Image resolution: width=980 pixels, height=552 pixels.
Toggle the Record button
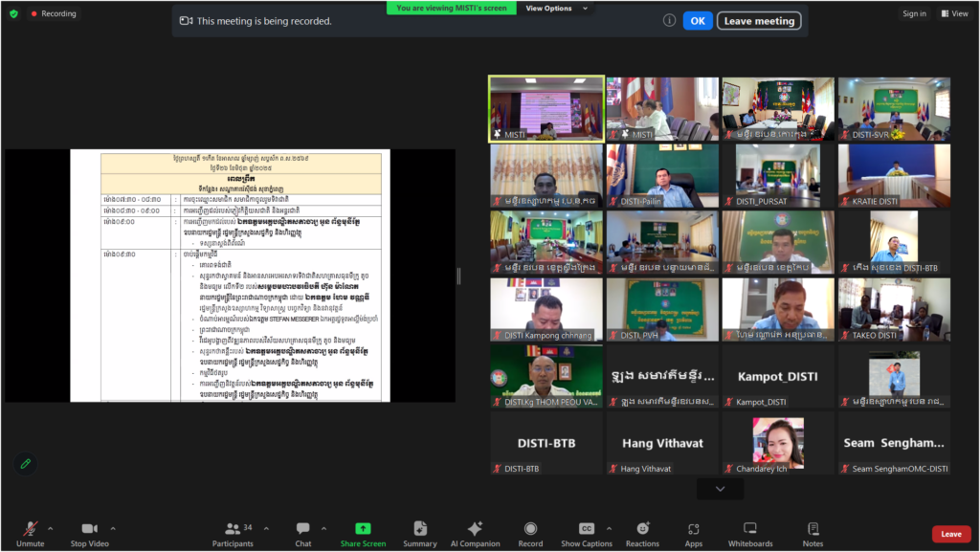coord(530,533)
